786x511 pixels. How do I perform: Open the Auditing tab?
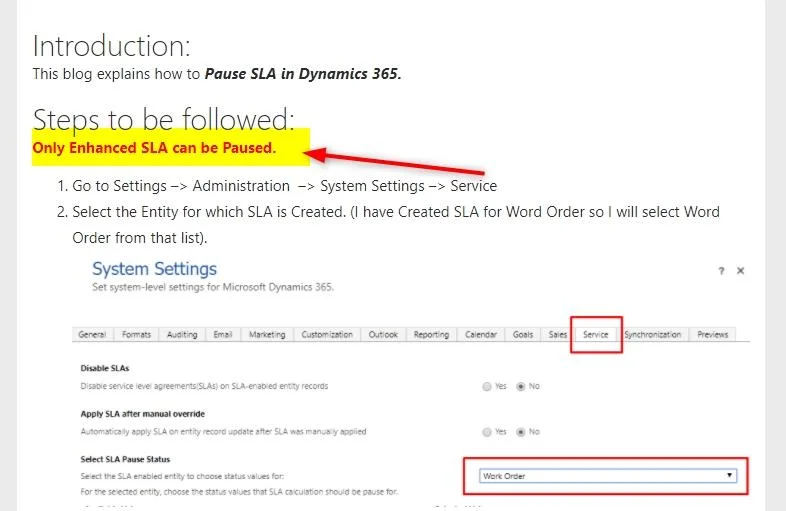pos(182,334)
